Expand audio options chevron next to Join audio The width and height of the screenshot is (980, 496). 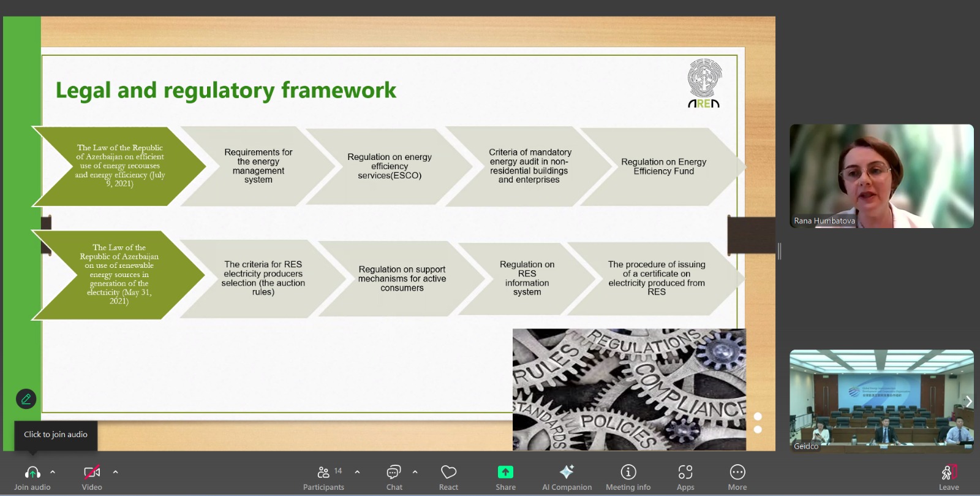click(53, 472)
